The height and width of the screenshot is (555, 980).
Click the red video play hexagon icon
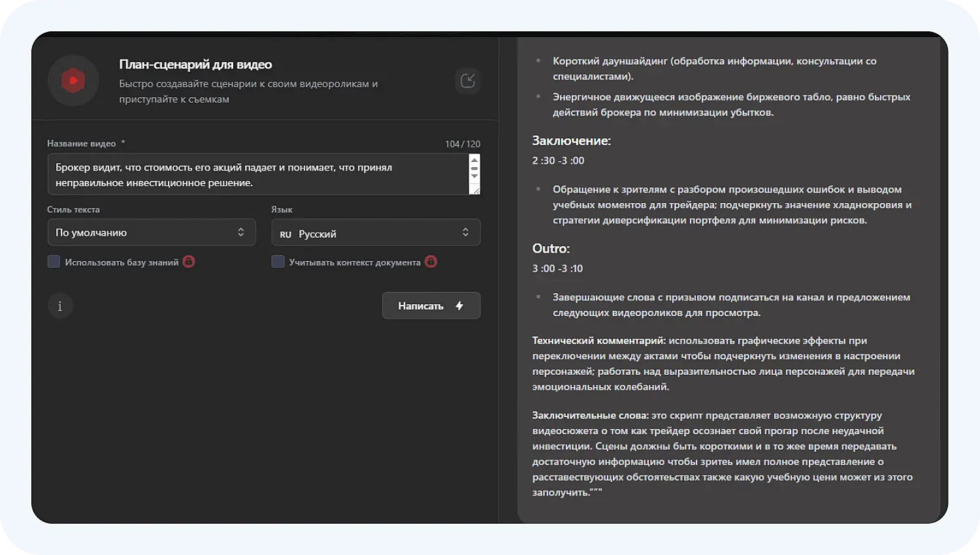click(x=73, y=81)
